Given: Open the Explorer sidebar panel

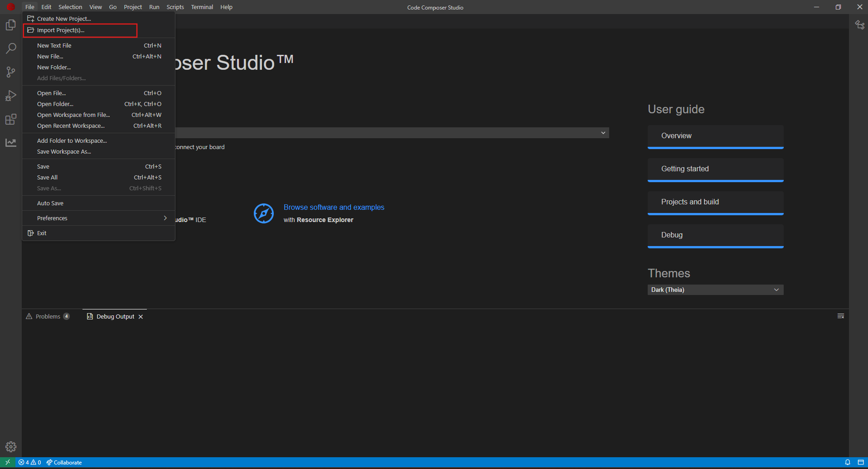Looking at the screenshot, I should click(10, 25).
